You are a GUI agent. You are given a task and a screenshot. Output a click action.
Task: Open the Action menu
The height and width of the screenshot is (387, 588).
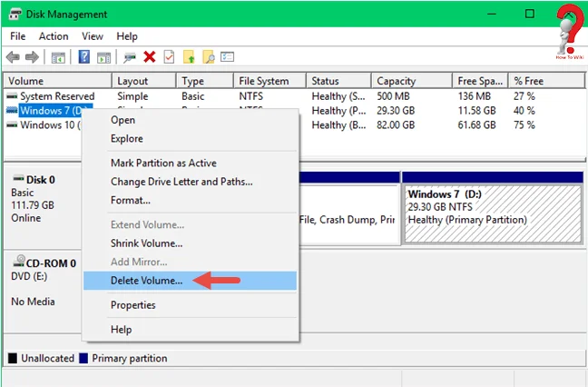(54, 36)
